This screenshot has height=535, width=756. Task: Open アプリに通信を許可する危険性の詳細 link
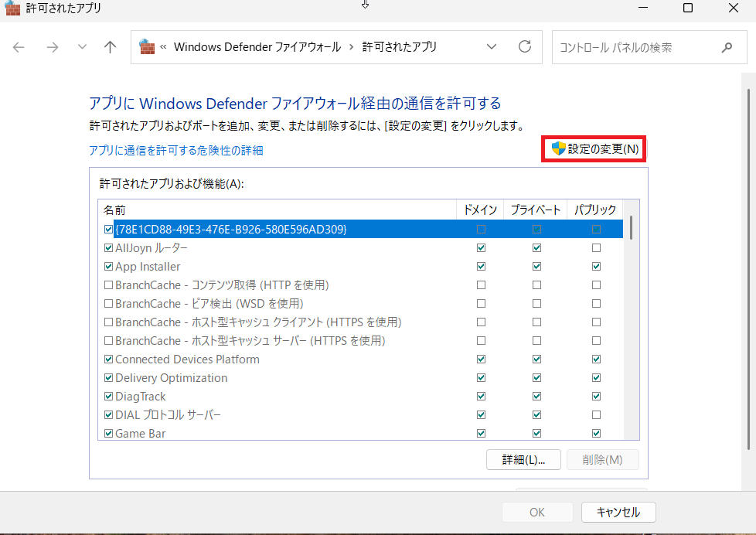click(x=176, y=151)
